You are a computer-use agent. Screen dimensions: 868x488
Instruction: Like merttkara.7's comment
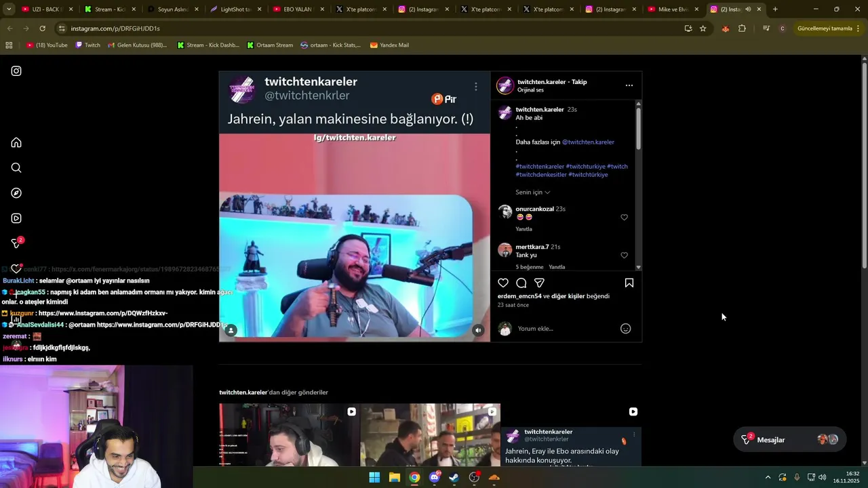[x=625, y=256]
